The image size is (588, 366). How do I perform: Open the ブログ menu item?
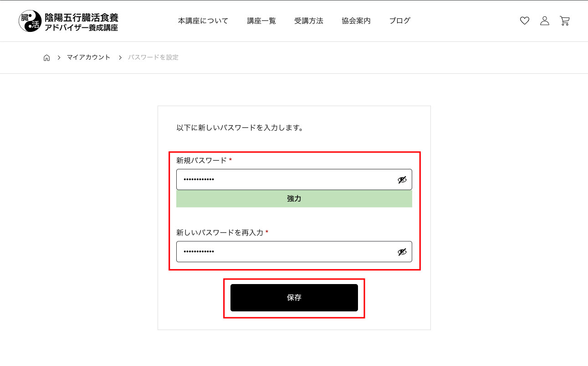click(x=400, y=20)
